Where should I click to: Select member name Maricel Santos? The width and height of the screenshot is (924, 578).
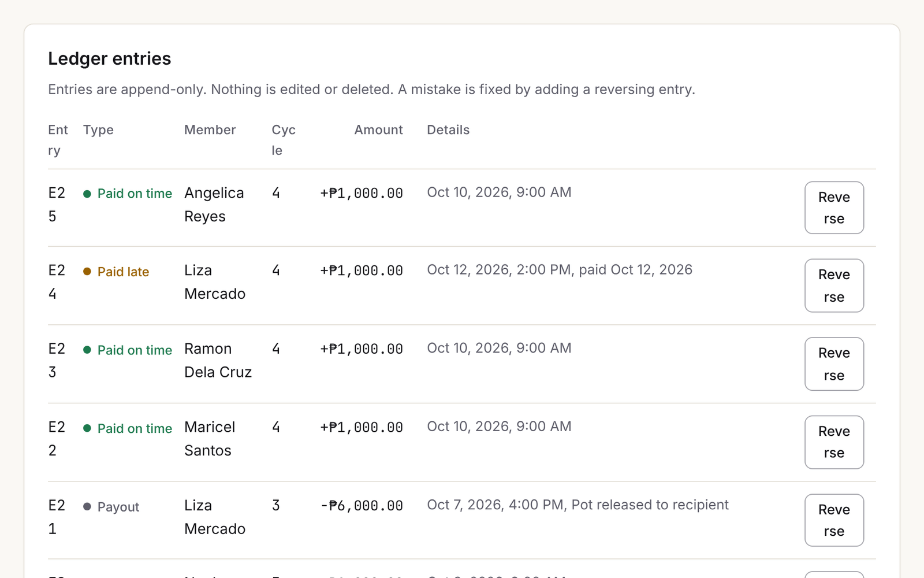(210, 439)
